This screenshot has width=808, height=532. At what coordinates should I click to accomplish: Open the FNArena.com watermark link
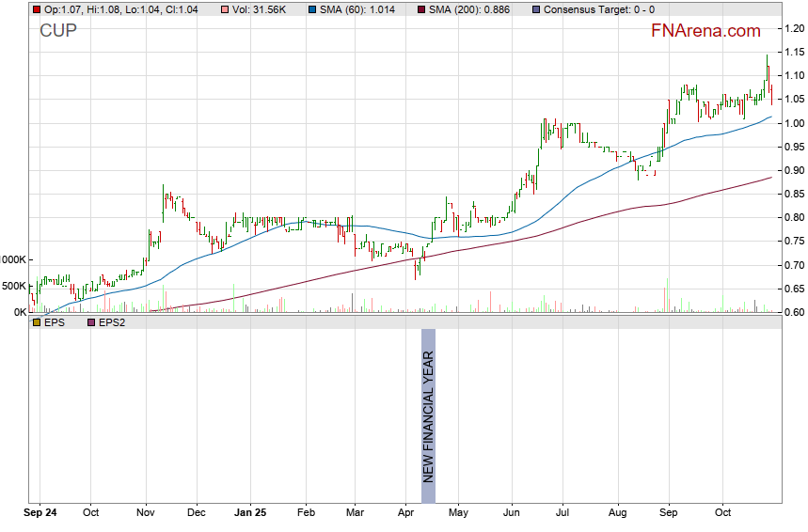[705, 31]
